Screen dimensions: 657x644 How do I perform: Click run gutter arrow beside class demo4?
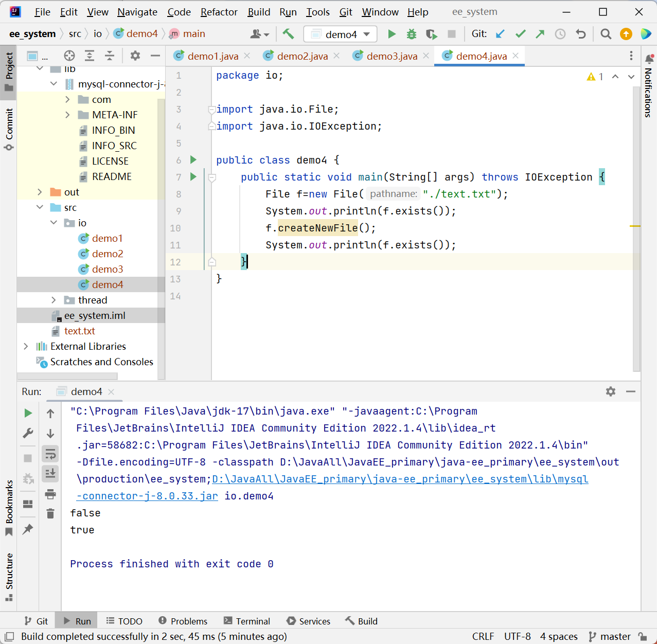tap(193, 160)
